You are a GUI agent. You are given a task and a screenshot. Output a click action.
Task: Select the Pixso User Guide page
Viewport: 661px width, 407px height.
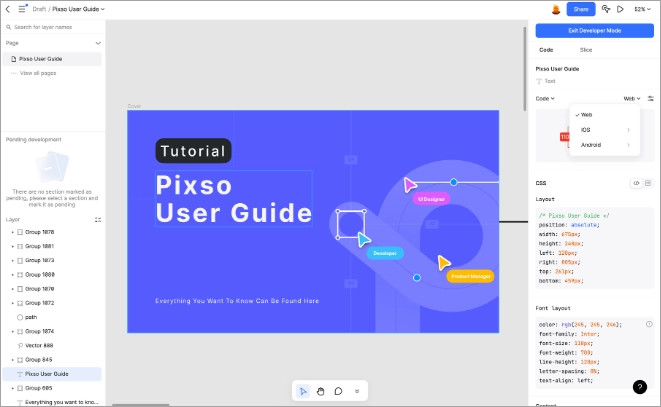(x=52, y=59)
